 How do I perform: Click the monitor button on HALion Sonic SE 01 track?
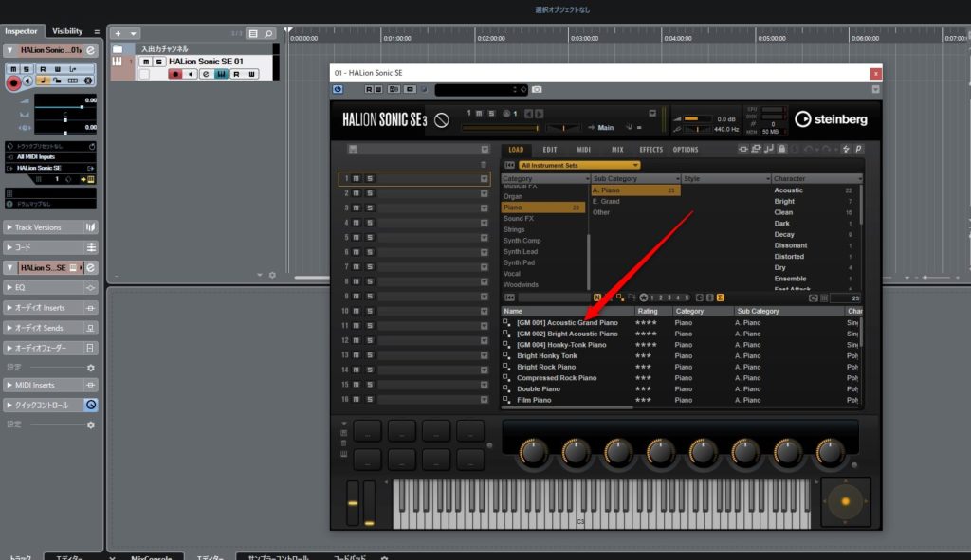click(x=191, y=74)
